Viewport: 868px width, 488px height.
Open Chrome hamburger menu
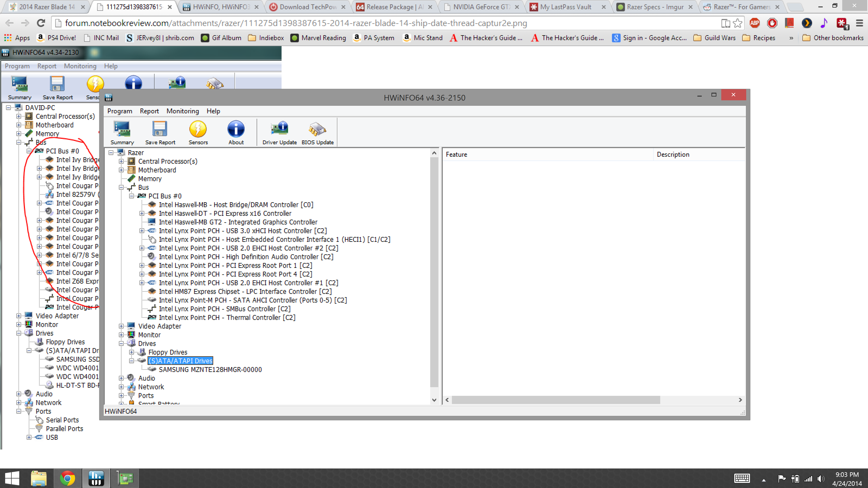pyautogui.click(x=859, y=23)
